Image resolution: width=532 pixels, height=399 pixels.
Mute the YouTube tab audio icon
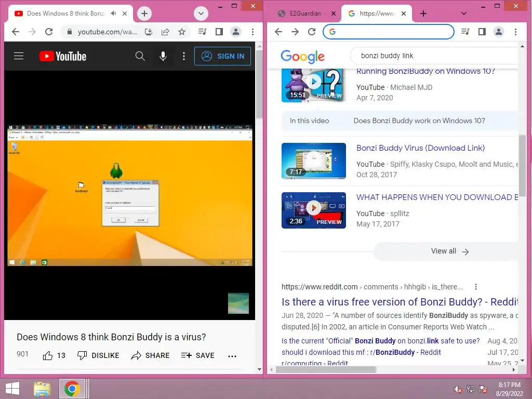coord(114,13)
